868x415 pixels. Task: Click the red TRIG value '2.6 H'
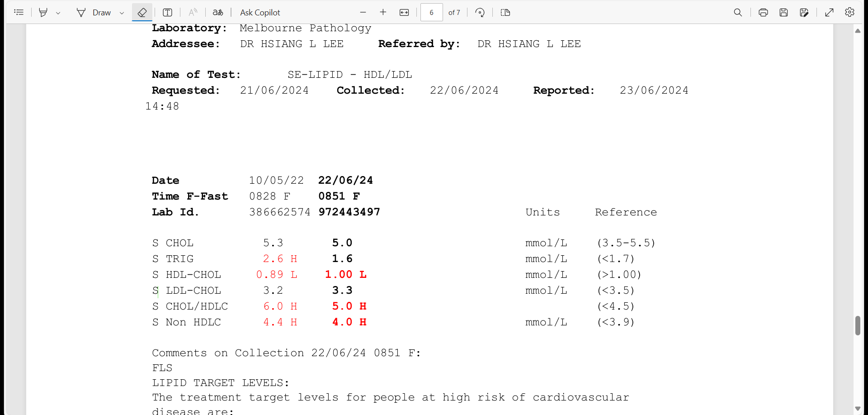(280, 259)
